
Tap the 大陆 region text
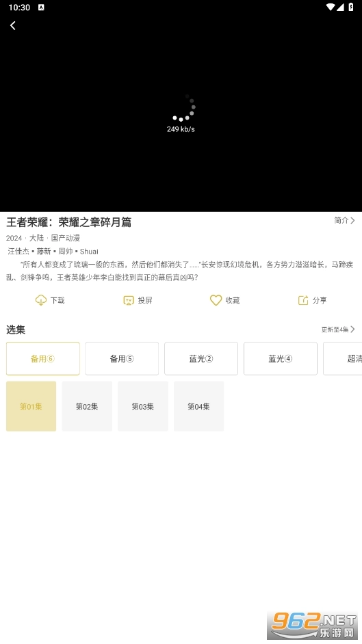tap(36, 238)
